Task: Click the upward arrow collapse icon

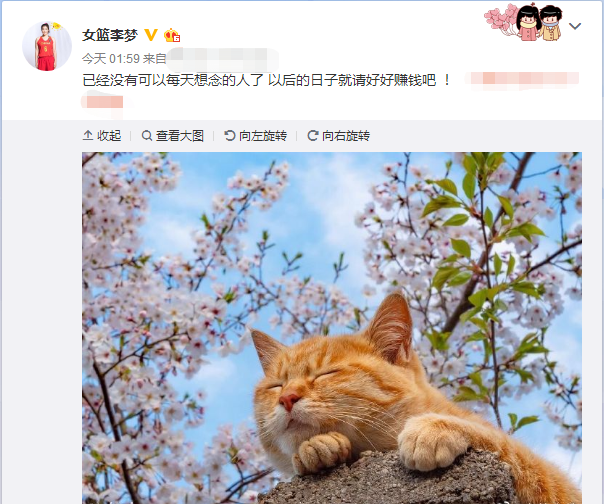Action: point(88,135)
